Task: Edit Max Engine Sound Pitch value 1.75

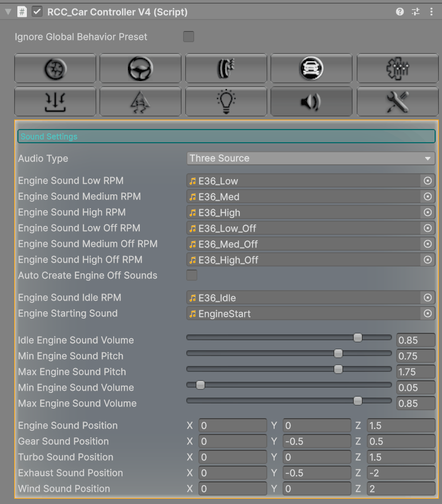Action: (416, 372)
